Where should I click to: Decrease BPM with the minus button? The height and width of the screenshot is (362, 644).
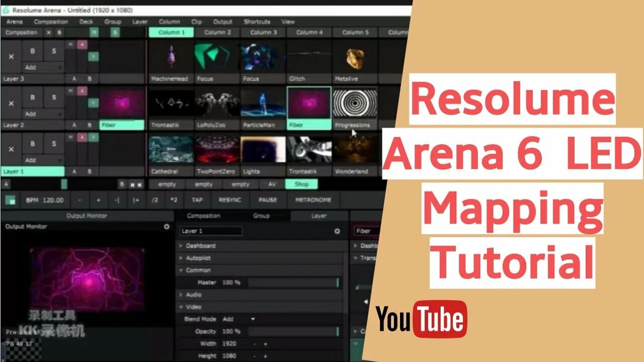79,200
